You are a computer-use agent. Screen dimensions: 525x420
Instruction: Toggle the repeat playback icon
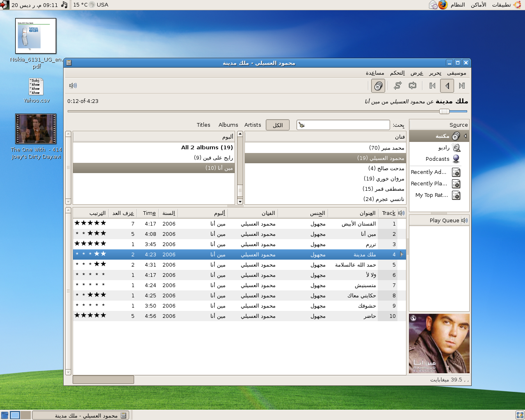[x=413, y=86]
